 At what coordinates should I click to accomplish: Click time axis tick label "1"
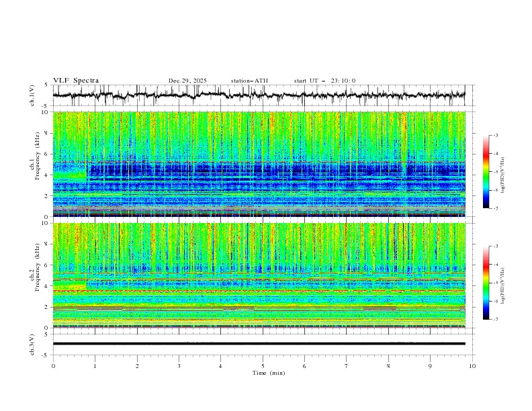pos(95,366)
